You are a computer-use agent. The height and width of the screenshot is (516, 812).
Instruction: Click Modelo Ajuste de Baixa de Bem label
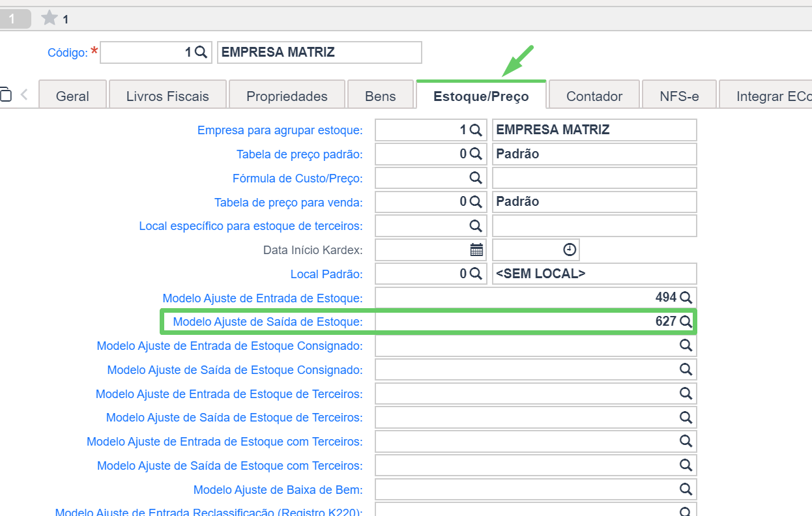[x=278, y=489]
